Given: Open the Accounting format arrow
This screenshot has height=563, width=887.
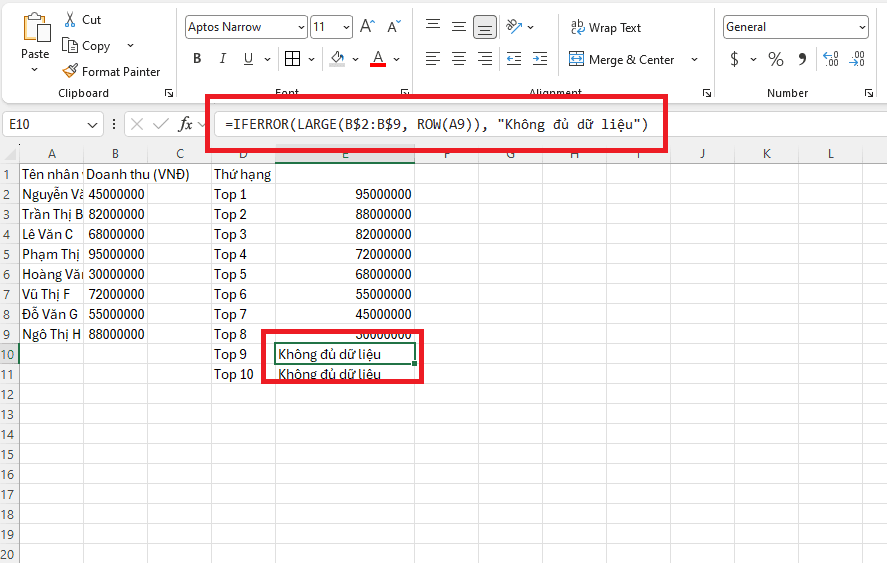Looking at the screenshot, I should coord(753,59).
